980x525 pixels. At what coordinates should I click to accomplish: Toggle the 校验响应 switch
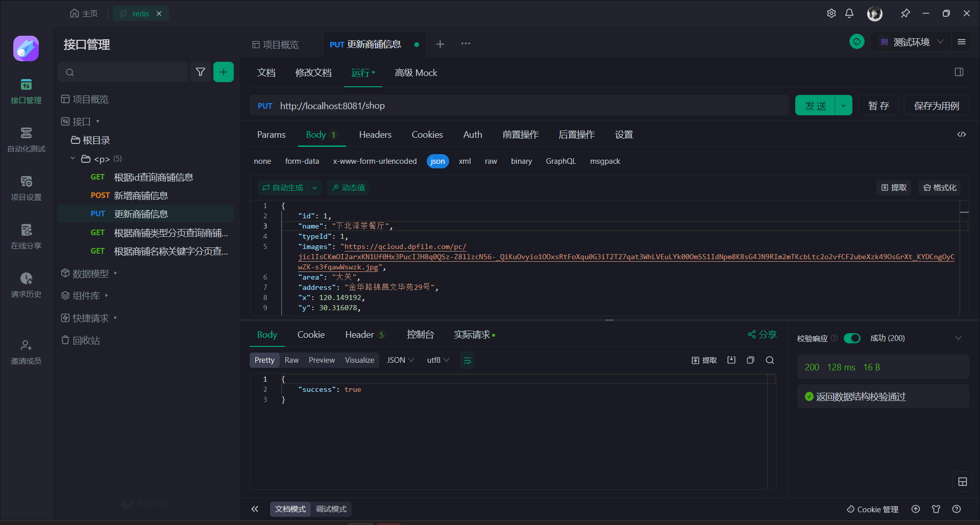(x=852, y=338)
